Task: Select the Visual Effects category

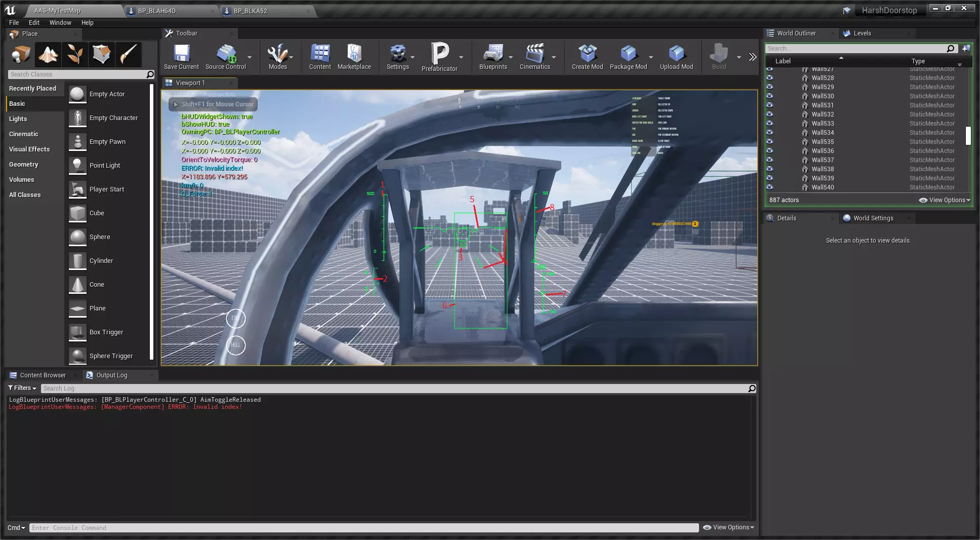Action: pos(29,149)
